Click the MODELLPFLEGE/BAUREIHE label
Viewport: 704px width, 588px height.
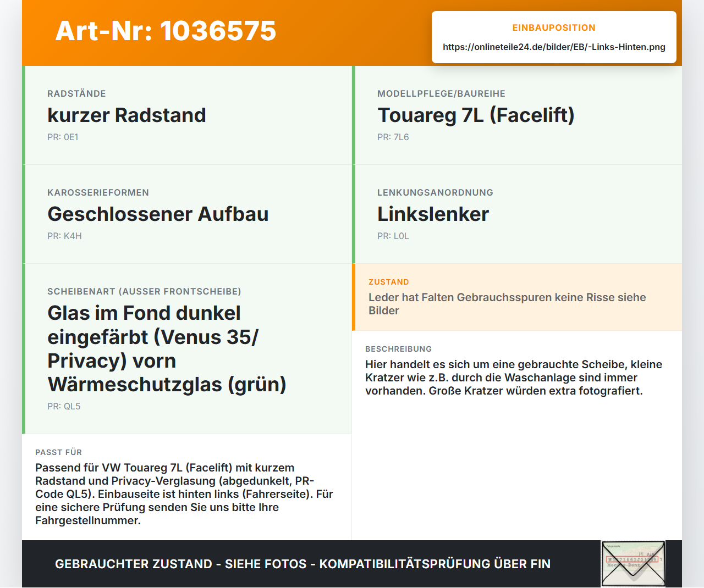pyautogui.click(x=441, y=93)
